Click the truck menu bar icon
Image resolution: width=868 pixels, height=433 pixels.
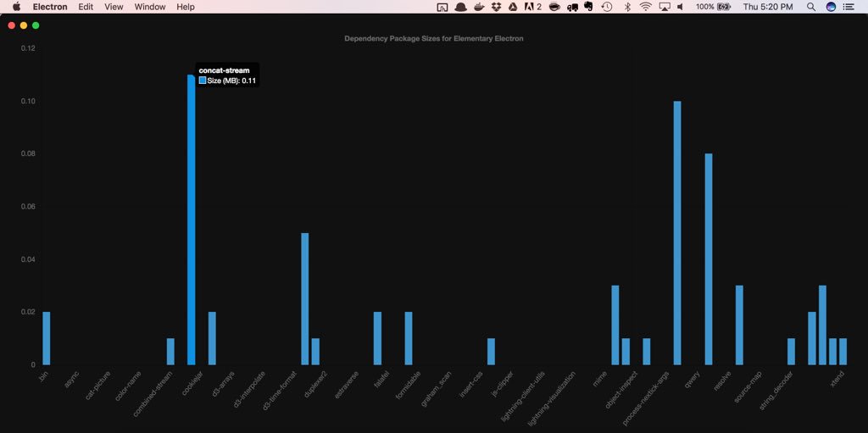coord(572,7)
